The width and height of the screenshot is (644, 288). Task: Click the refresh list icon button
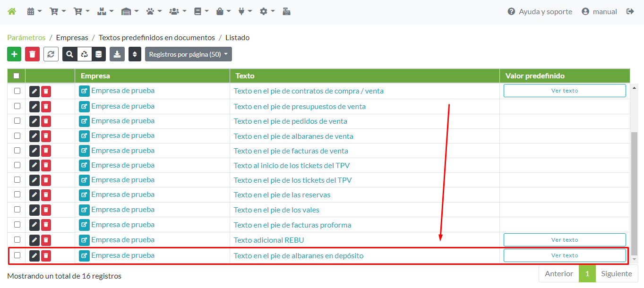click(51, 54)
